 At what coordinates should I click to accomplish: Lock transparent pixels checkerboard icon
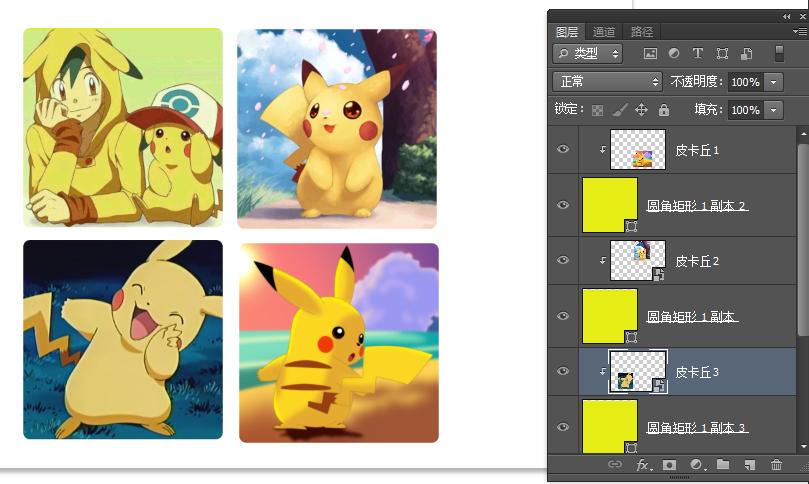tap(597, 110)
